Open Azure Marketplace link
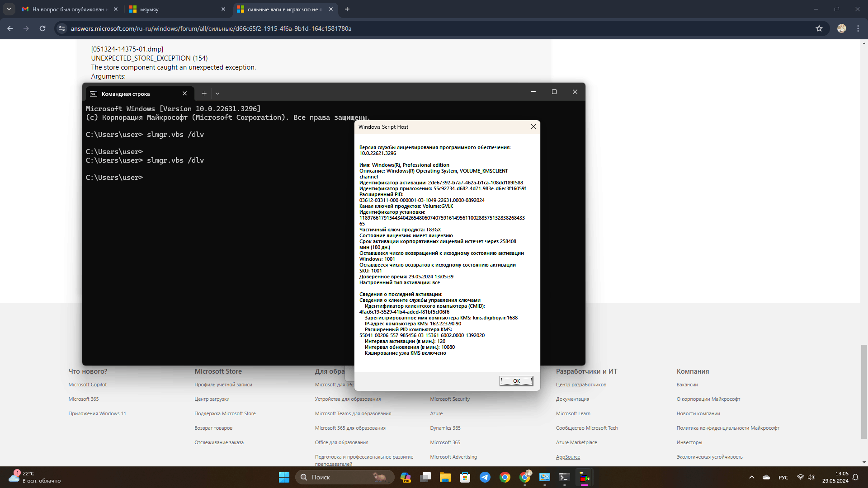868x488 pixels. (576, 442)
